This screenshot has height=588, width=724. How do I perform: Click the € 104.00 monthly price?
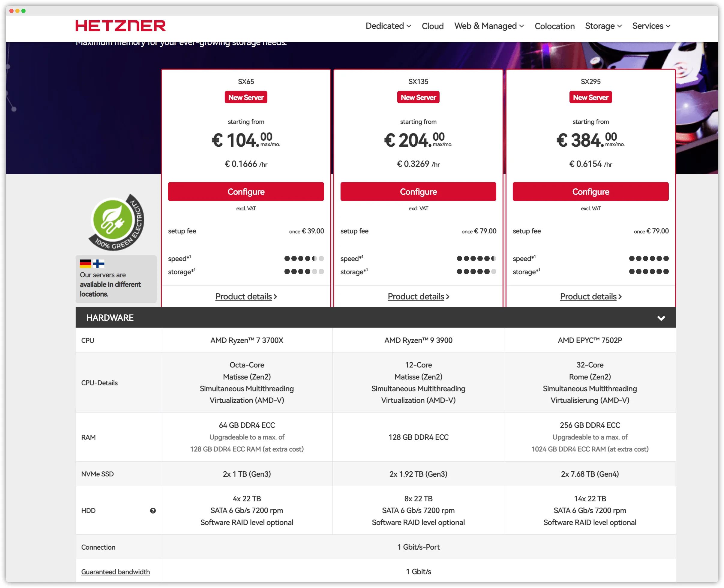pos(246,140)
